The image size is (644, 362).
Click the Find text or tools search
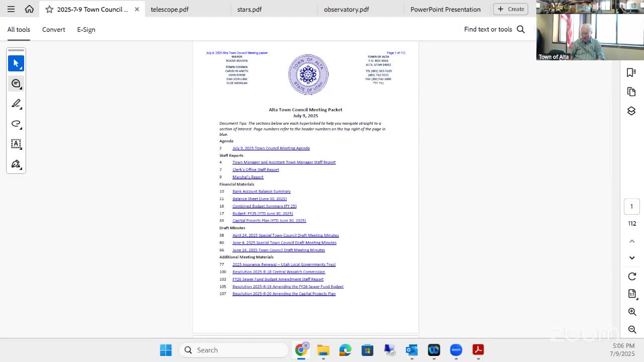pyautogui.click(x=495, y=29)
